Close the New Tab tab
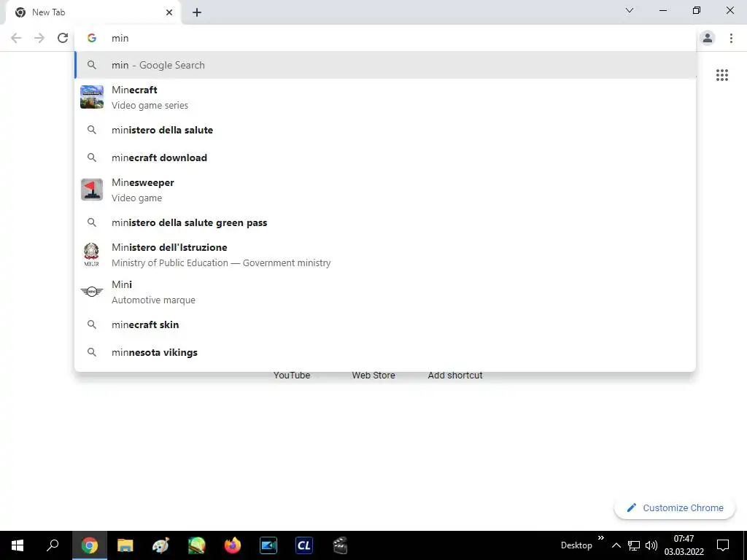Screen dimensions: 747x560 click(169, 12)
